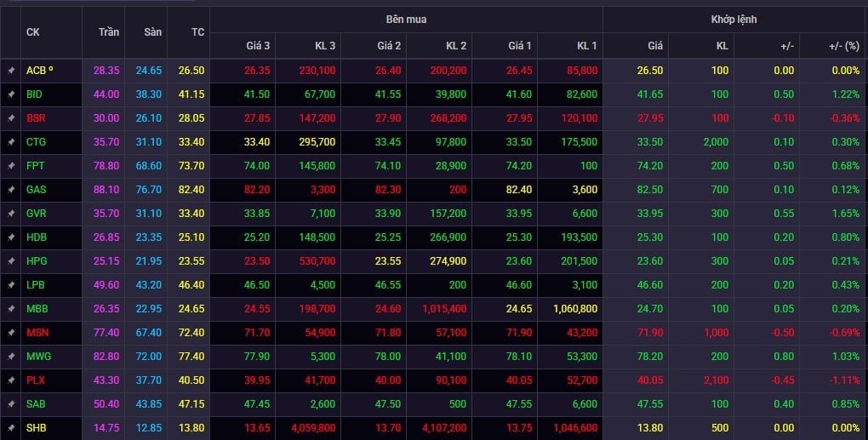Click the Bên mua group header

(x=406, y=20)
